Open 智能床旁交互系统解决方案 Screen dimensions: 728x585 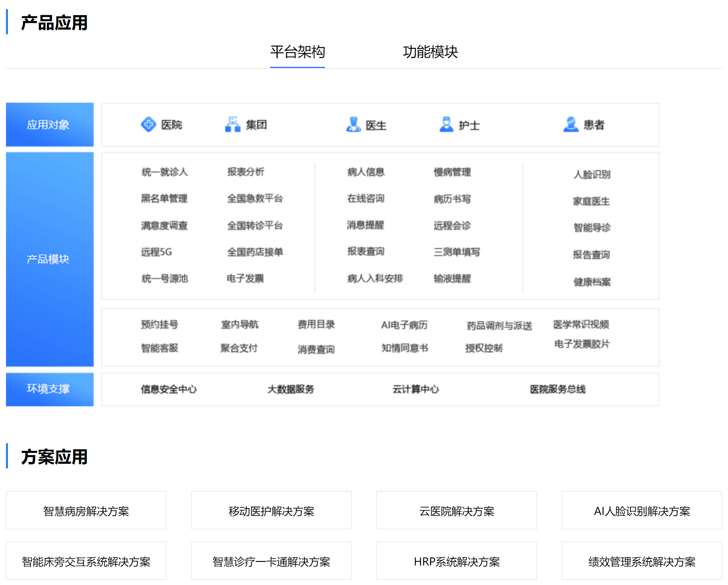point(86,561)
